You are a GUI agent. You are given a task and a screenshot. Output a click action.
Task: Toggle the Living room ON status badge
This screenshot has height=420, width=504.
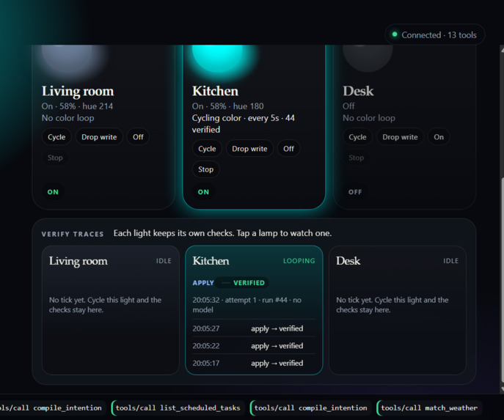[x=53, y=192]
